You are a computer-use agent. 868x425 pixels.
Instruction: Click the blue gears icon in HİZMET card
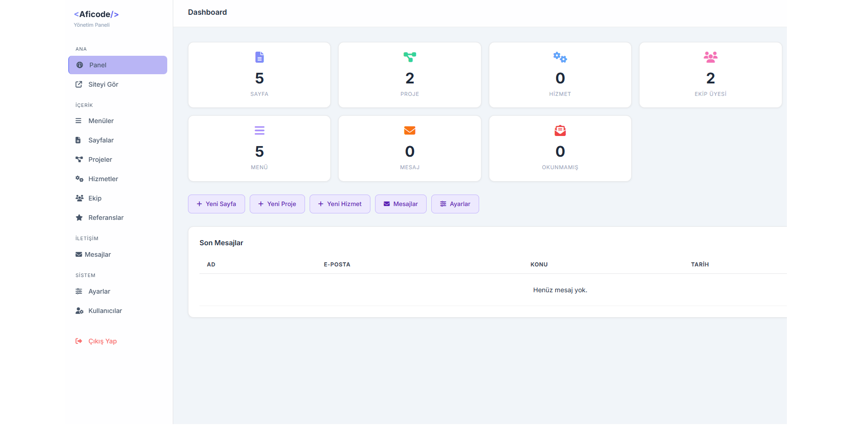click(560, 57)
